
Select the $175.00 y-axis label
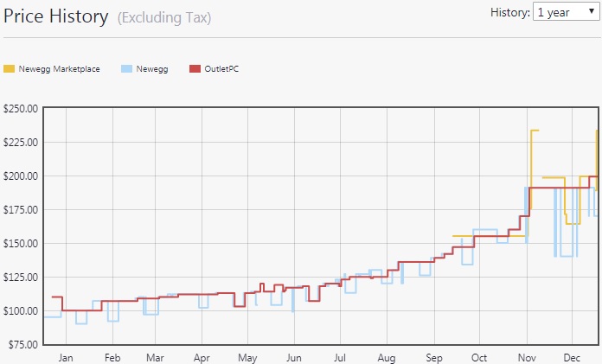pos(21,210)
